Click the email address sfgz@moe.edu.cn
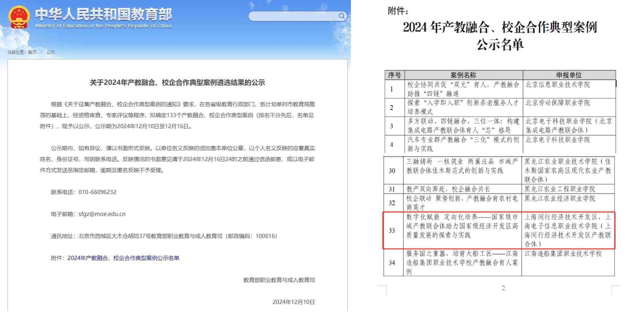 coord(102,214)
